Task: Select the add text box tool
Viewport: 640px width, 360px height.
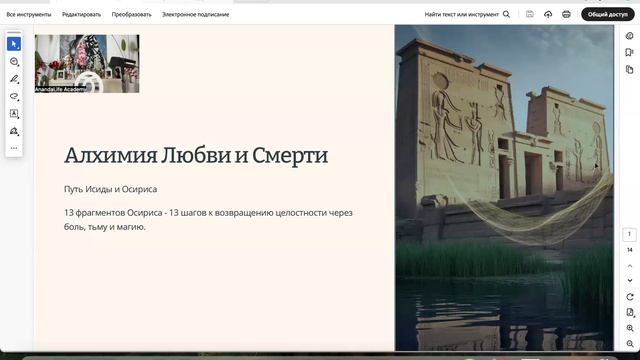Action: (14, 113)
